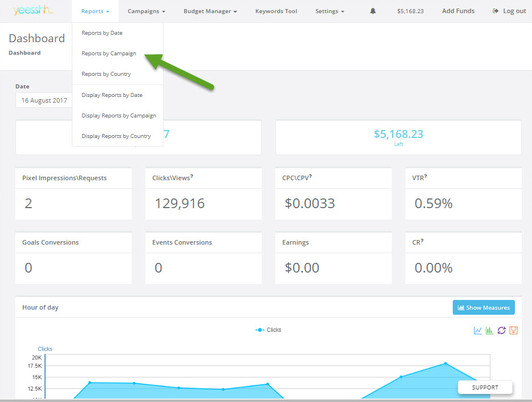Choose Reports by Date entry
The width and height of the screenshot is (532, 402).
pos(102,33)
